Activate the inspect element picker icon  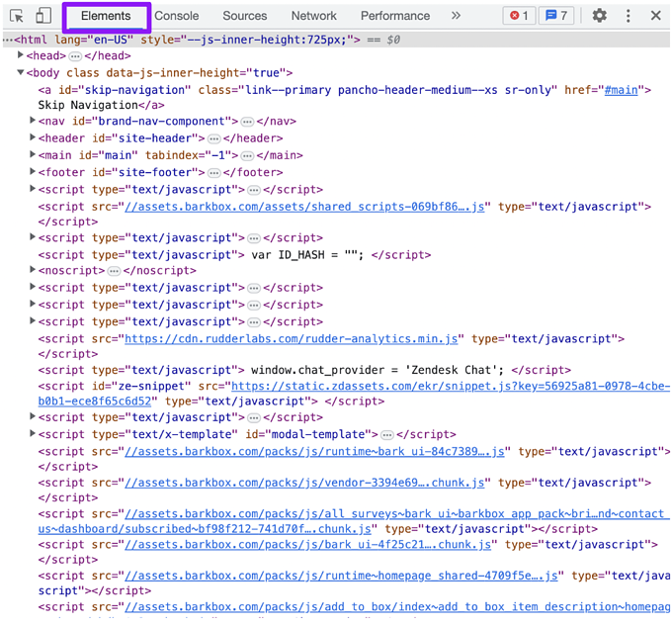(17, 16)
